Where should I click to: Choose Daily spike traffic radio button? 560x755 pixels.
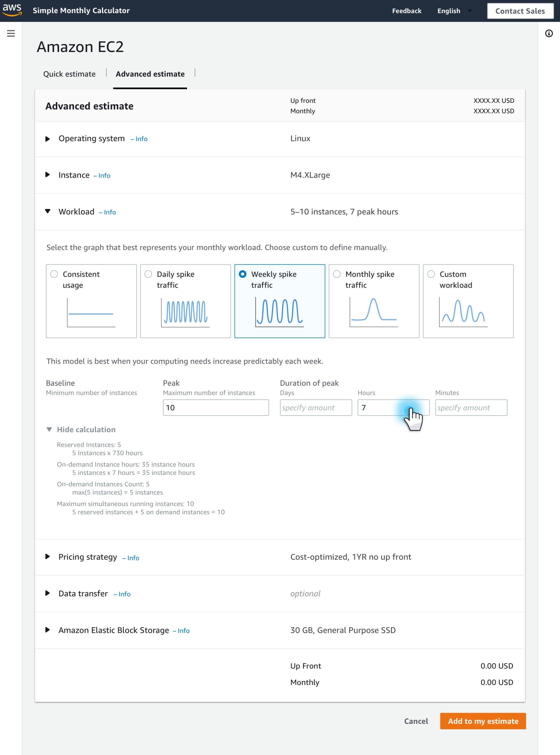[x=148, y=274]
